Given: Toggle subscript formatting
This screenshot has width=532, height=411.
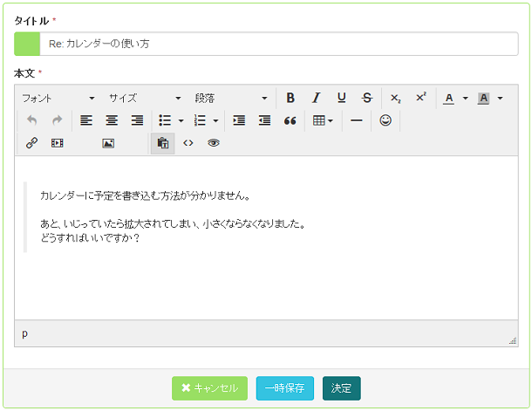Looking at the screenshot, I should [x=395, y=98].
